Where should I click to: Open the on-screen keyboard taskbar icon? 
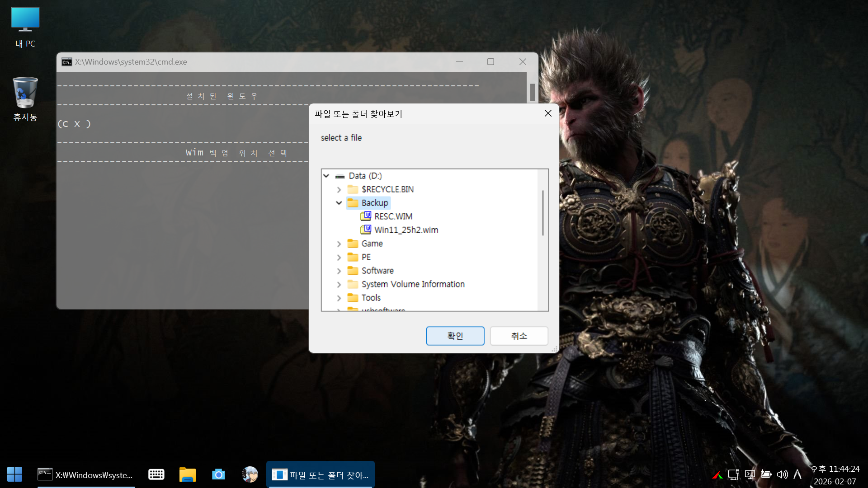pos(156,474)
